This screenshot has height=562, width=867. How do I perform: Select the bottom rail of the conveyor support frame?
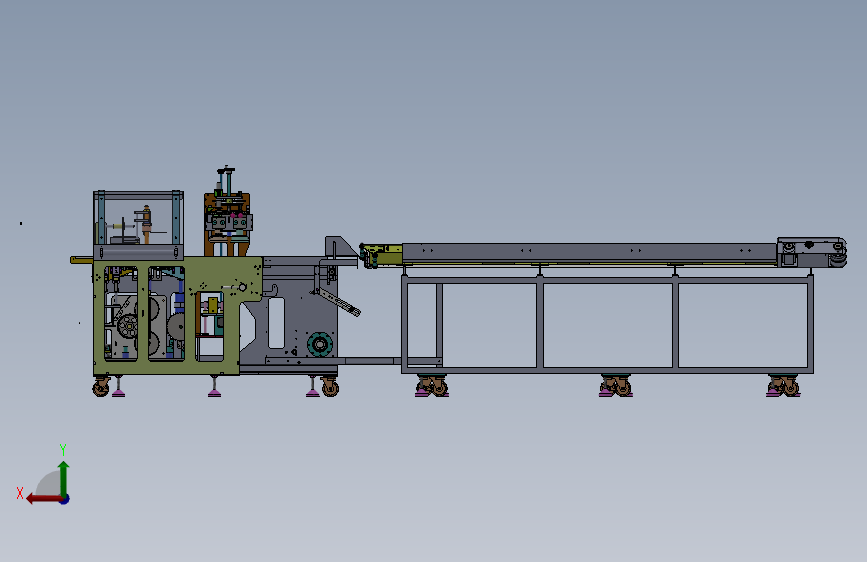coord(607,370)
